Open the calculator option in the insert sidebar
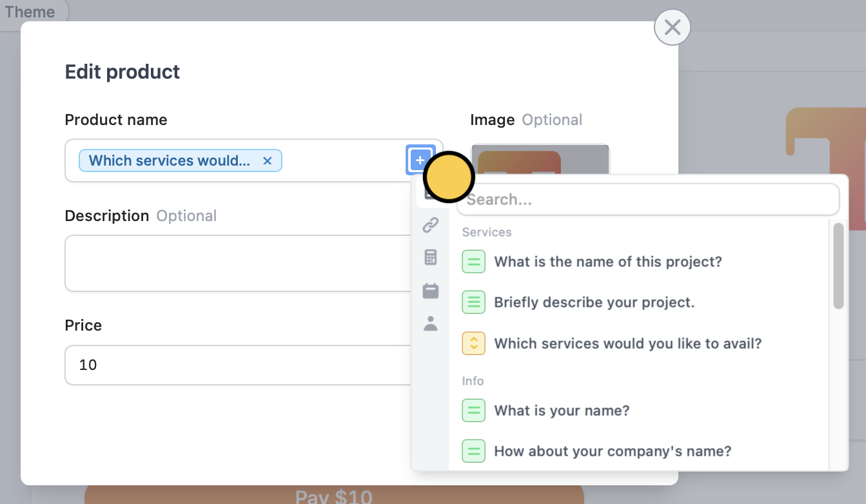Screen dimensions: 866x504 pyautogui.click(x=431, y=257)
